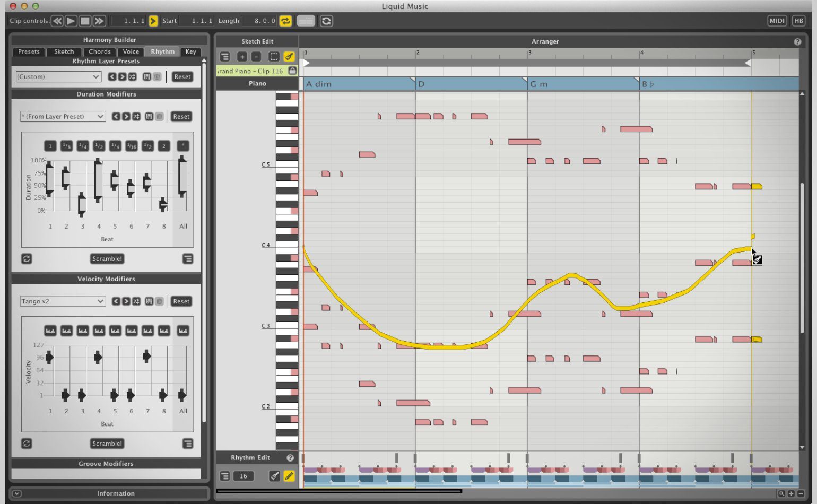Click Scramble! under the Velocity Modifiers graph

tap(107, 444)
